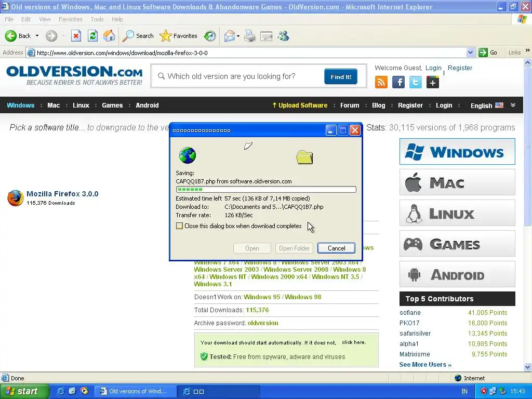Screen dimensions: 532x399
Task: Open Favorites star in toolbar
Action: (x=166, y=36)
